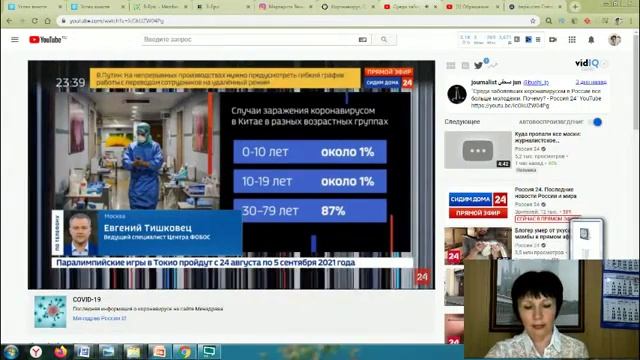Open the on-screen keyboard icon in search
640x360 pixels.
362,40
